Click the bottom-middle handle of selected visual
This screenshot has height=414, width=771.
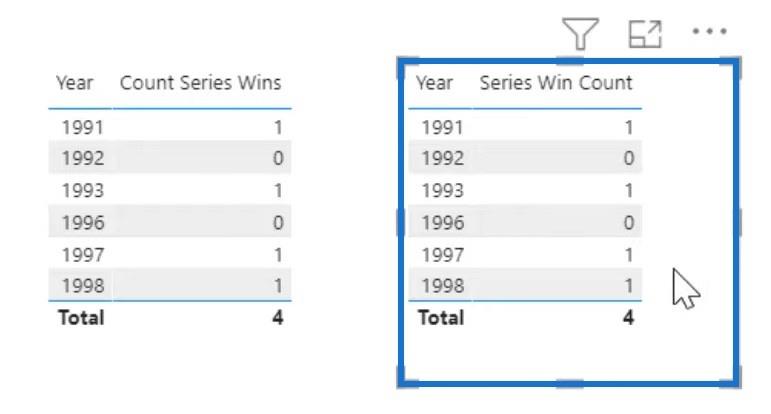point(569,384)
